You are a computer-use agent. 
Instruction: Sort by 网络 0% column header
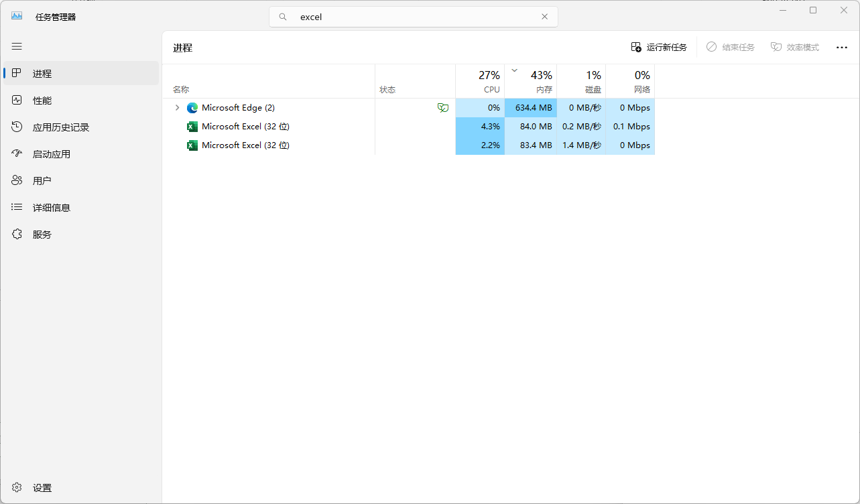click(x=630, y=81)
